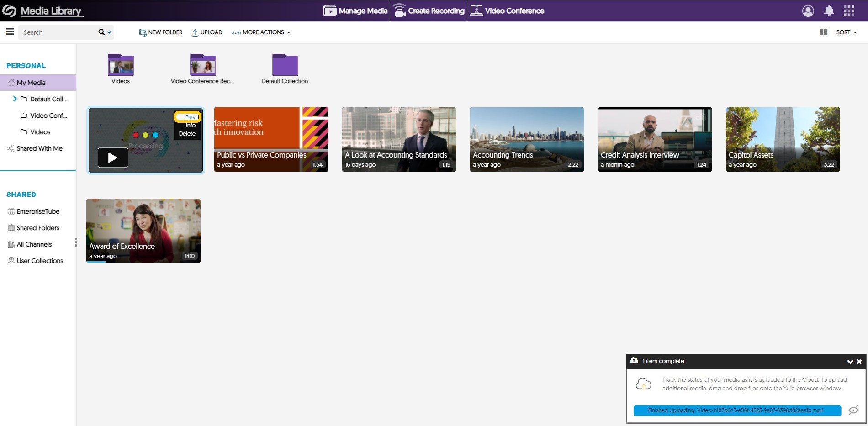This screenshot has height=426, width=868.
Task: Open the user profile account icon
Action: click(x=808, y=11)
